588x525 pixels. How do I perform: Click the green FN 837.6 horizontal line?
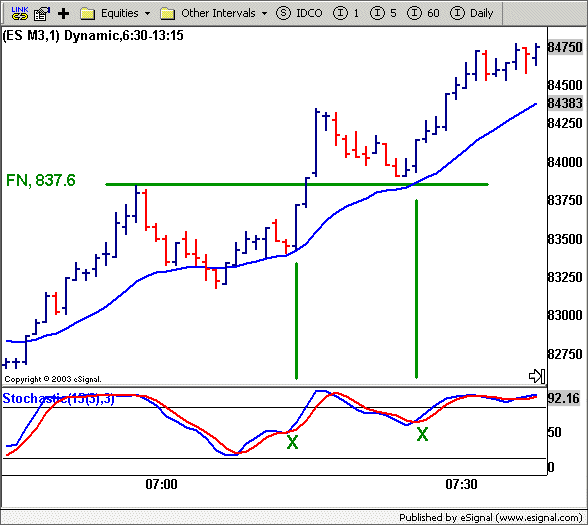pyautogui.click(x=297, y=184)
